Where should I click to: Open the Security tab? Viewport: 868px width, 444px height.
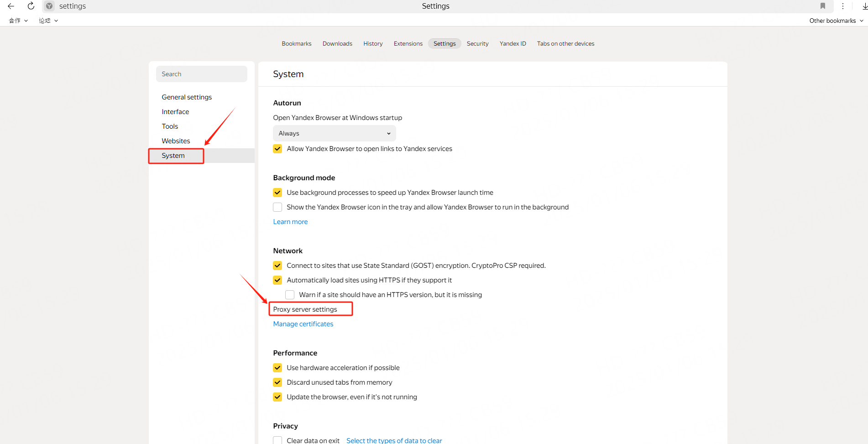point(477,44)
